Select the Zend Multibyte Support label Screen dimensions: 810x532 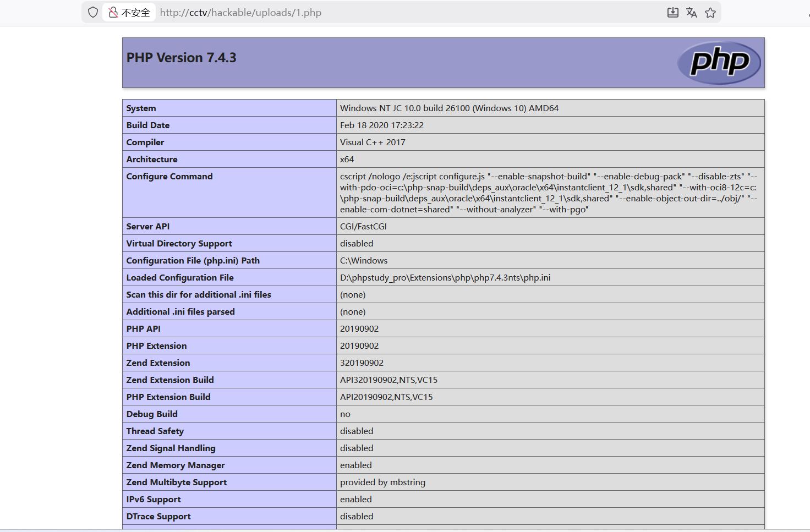[x=177, y=482]
